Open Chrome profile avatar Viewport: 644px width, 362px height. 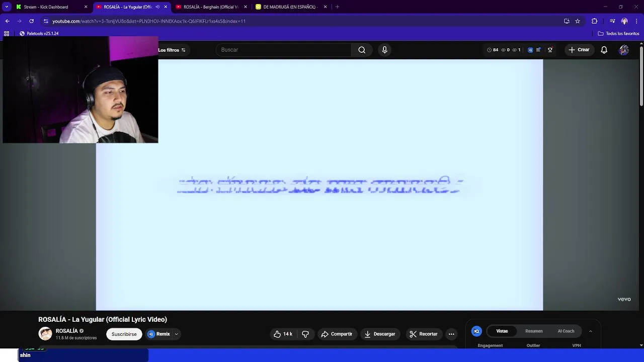coord(624,21)
